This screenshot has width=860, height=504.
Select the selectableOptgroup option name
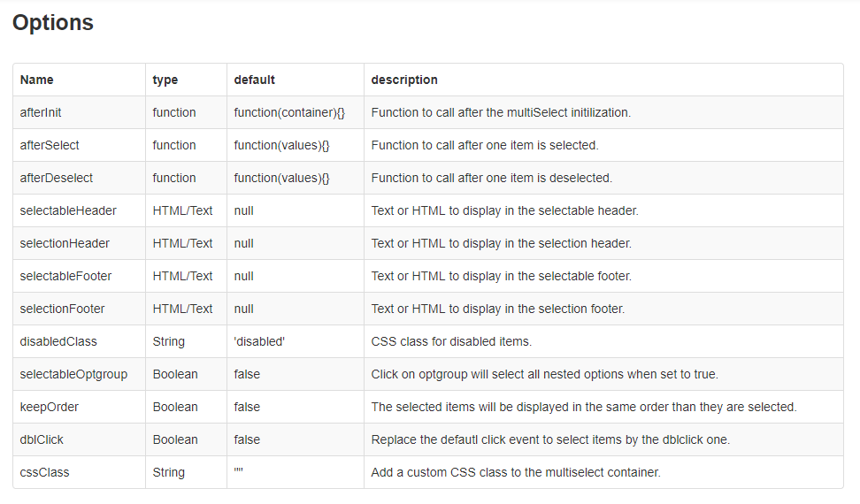pyautogui.click(x=73, y=375)
